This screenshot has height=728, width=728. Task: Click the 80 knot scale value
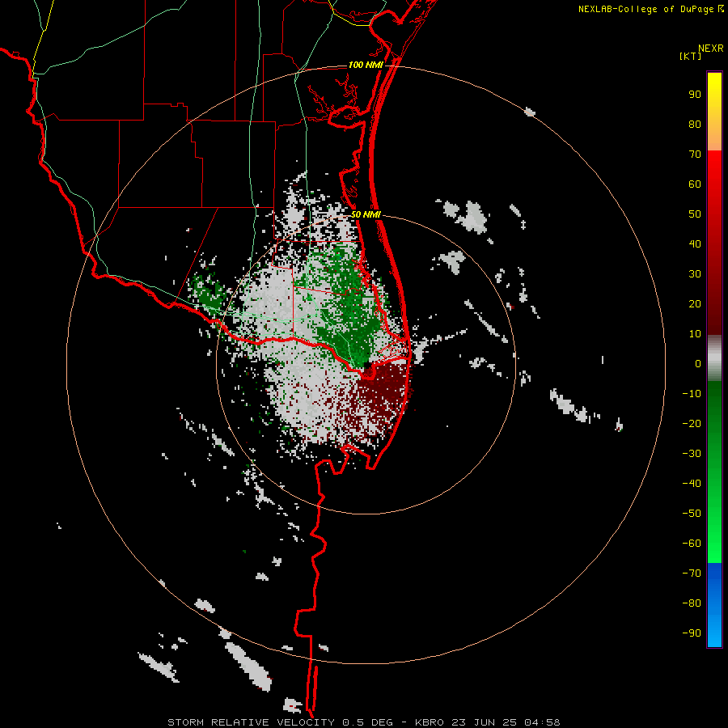coord(695,125)
